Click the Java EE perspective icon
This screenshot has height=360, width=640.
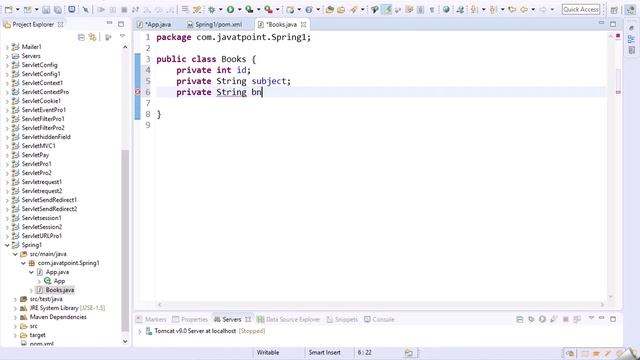pyautogui.click(x=631, y=9)
